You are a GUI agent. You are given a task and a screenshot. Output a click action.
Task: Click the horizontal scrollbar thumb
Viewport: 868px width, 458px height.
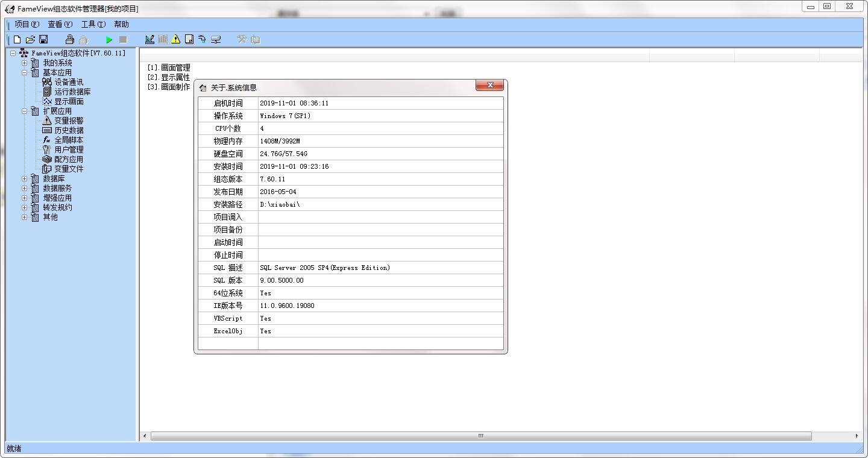pos(481,436)
